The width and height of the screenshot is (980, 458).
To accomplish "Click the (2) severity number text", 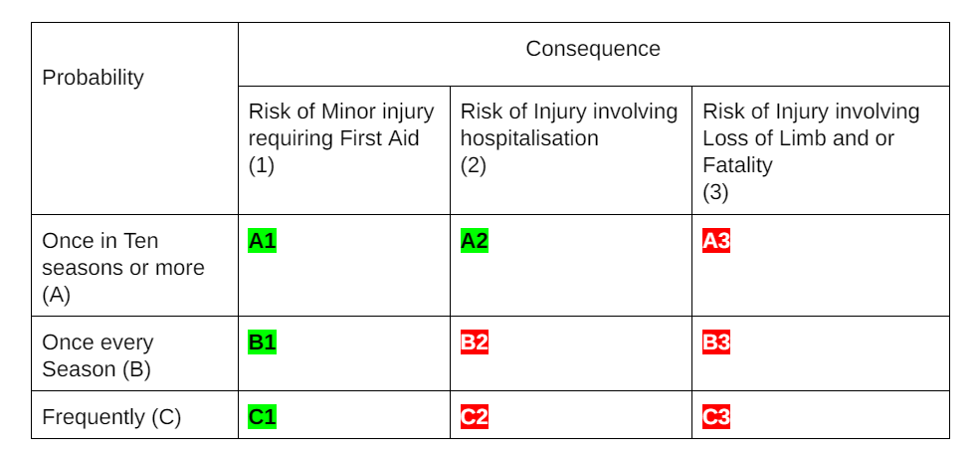I will point(474,165).
